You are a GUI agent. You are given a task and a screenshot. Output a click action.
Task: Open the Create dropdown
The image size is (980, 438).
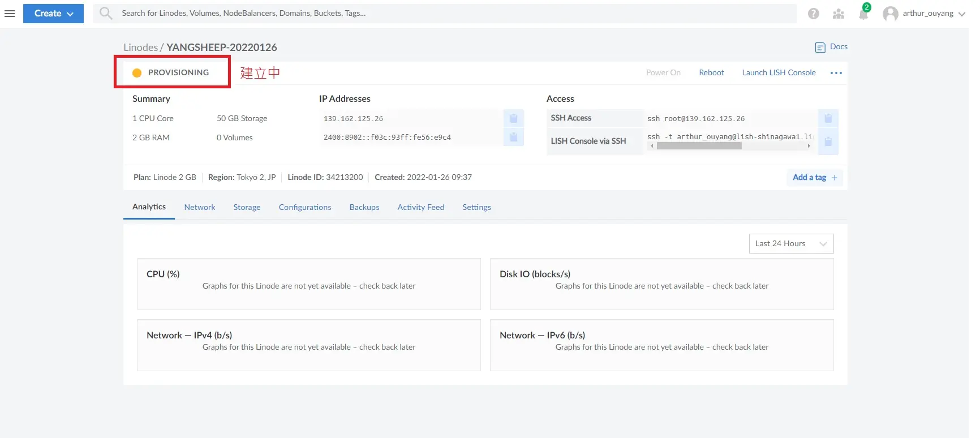tap(54, 14)
